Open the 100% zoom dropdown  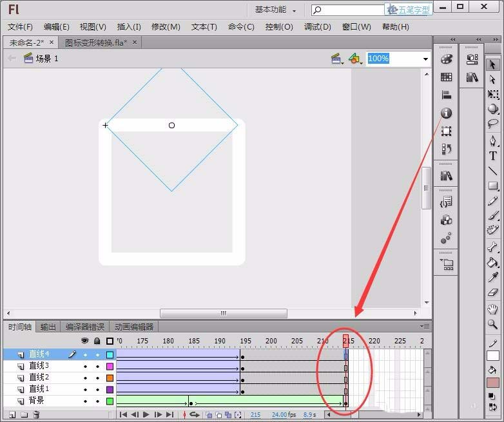click(425, 59)
